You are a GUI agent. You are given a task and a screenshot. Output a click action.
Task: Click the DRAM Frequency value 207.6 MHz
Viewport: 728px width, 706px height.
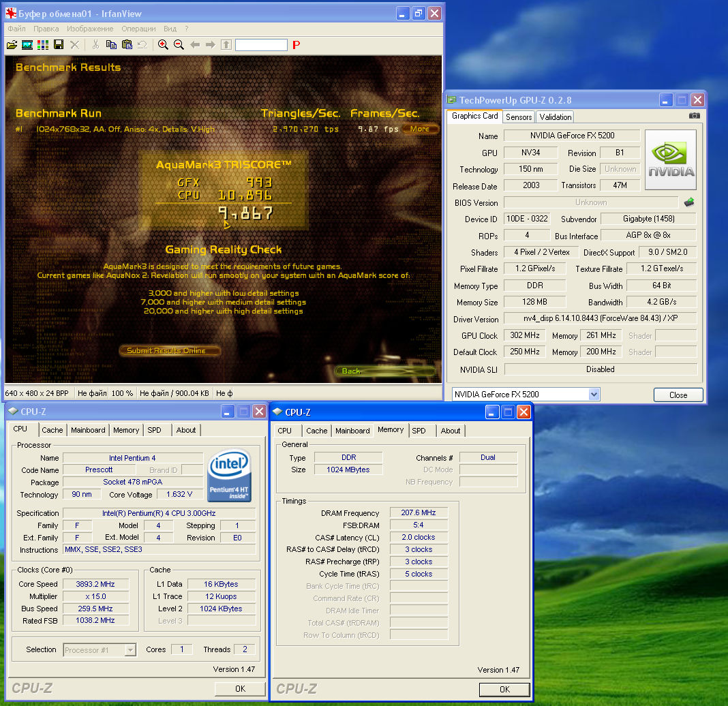419,512
